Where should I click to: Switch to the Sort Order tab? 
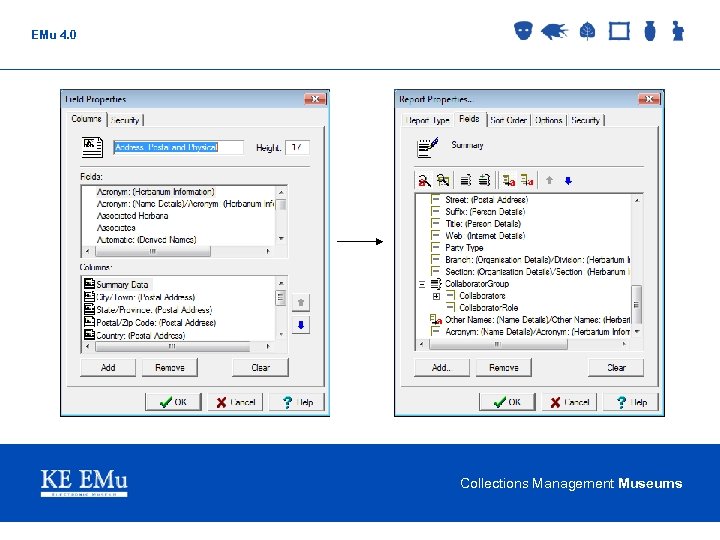click(x=508, y=120)
